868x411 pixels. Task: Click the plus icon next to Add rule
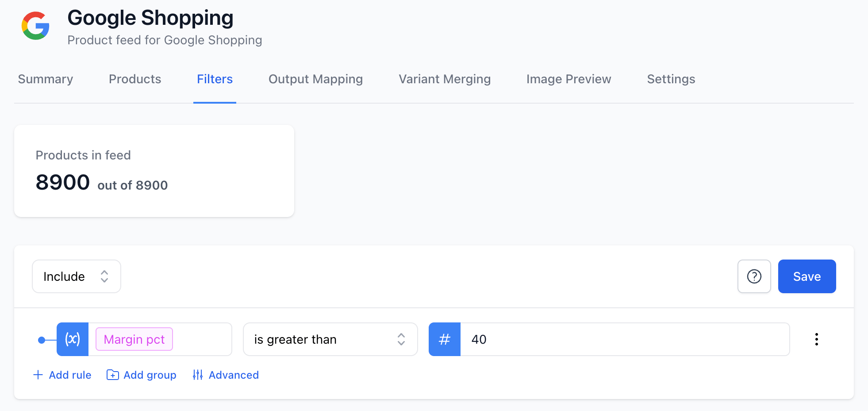click(38, 375)
